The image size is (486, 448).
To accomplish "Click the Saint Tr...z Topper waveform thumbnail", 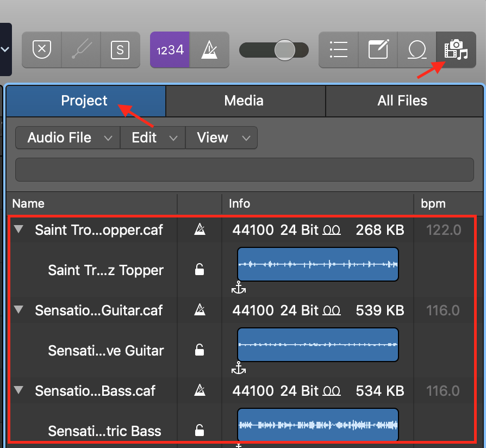I will (317, 264).
